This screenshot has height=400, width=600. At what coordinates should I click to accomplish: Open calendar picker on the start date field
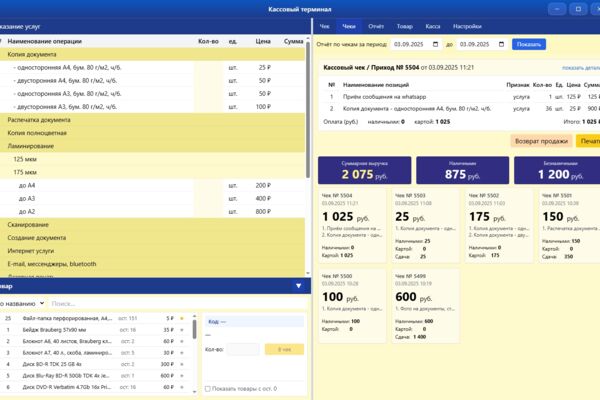click(435, 44)
